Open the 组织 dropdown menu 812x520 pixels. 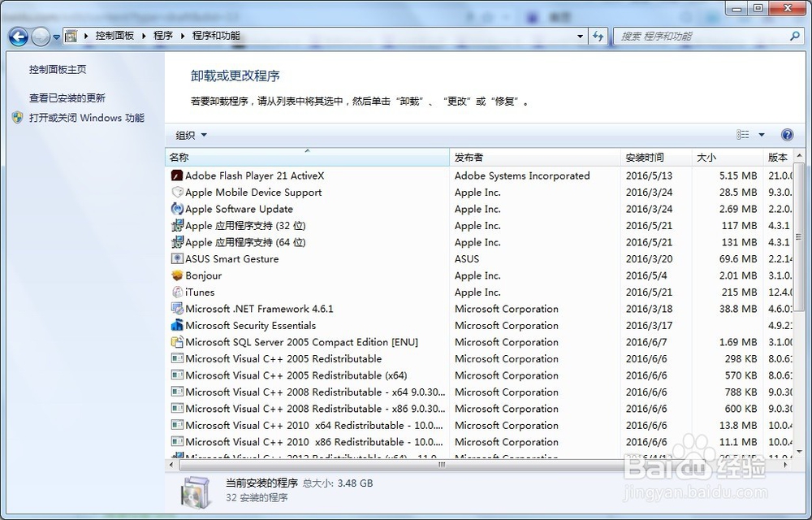[191, 135]
